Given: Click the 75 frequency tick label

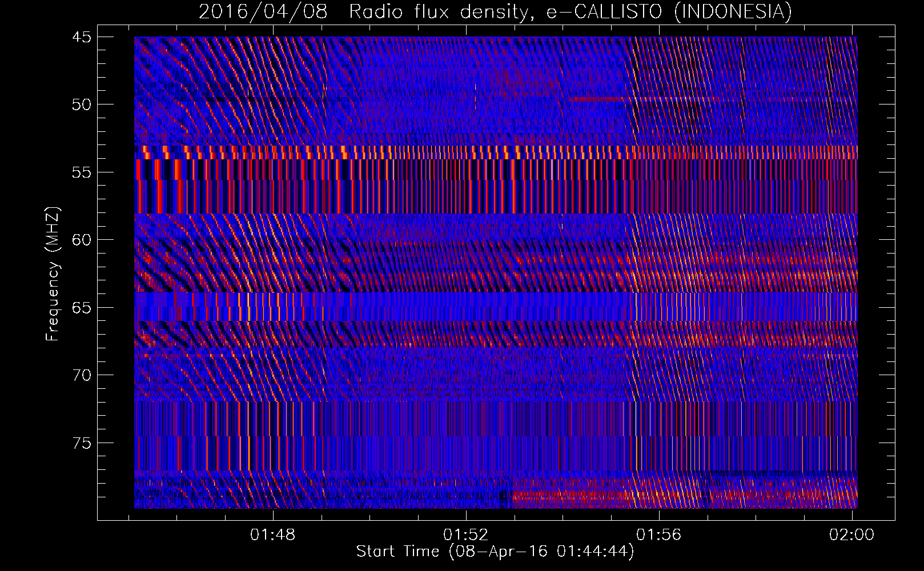Looking at the screenshot, I should tap(82, 443).
